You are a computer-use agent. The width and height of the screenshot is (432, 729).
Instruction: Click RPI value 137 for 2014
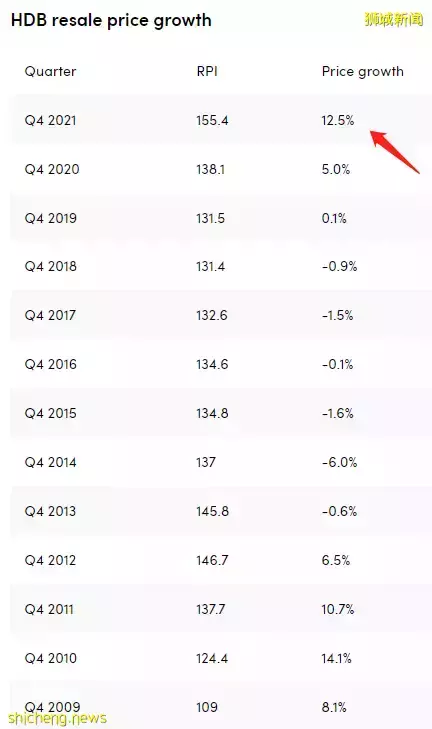pyautogui.click(x=206, y=462)
